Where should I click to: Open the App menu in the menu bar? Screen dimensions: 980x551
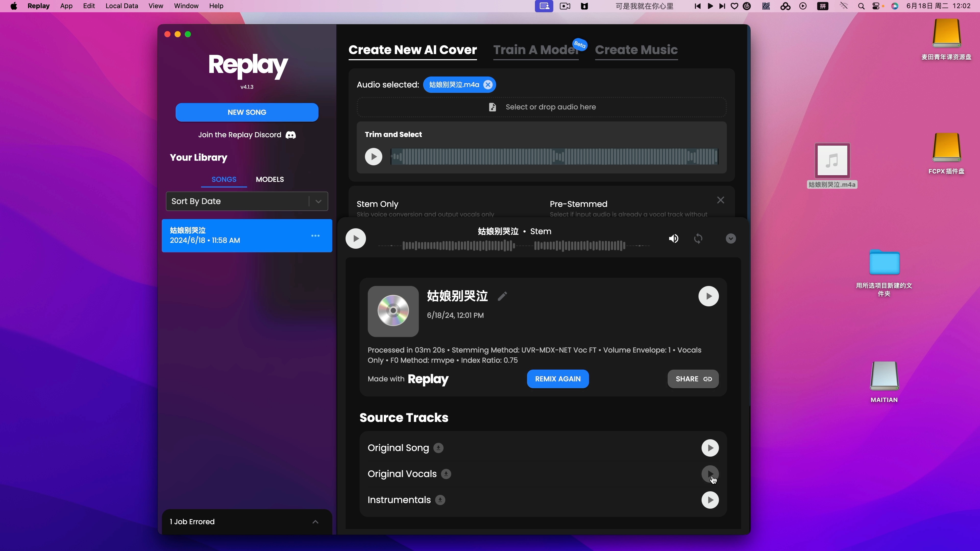[66, 6]
